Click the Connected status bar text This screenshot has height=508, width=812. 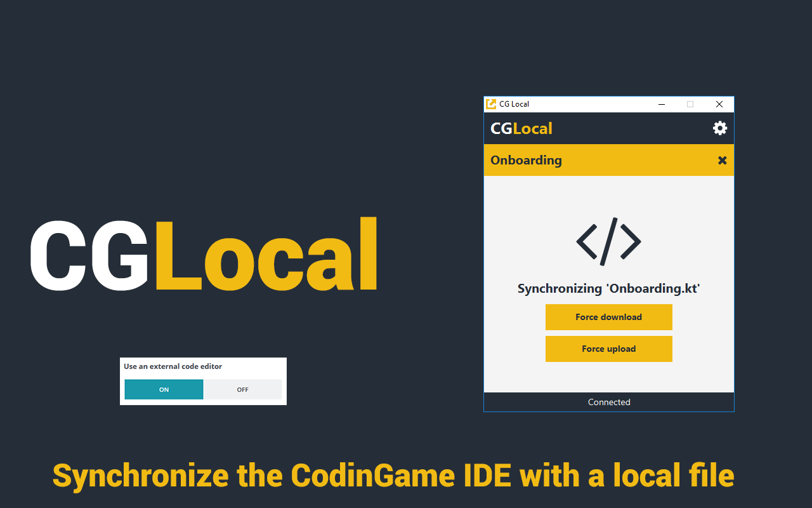(x=609, y=402)
